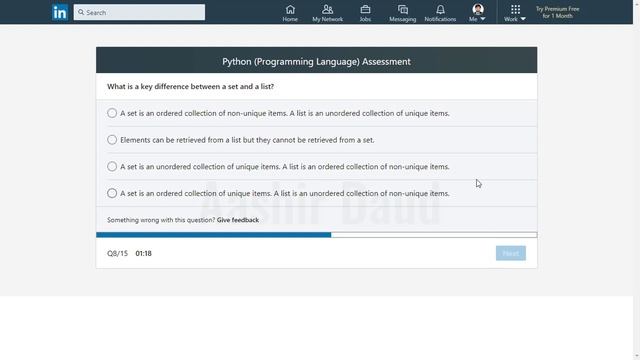This screenshot has width=640, height=360.
Task: Open the Work apps grid icon
Action: (x=515, y=9)
